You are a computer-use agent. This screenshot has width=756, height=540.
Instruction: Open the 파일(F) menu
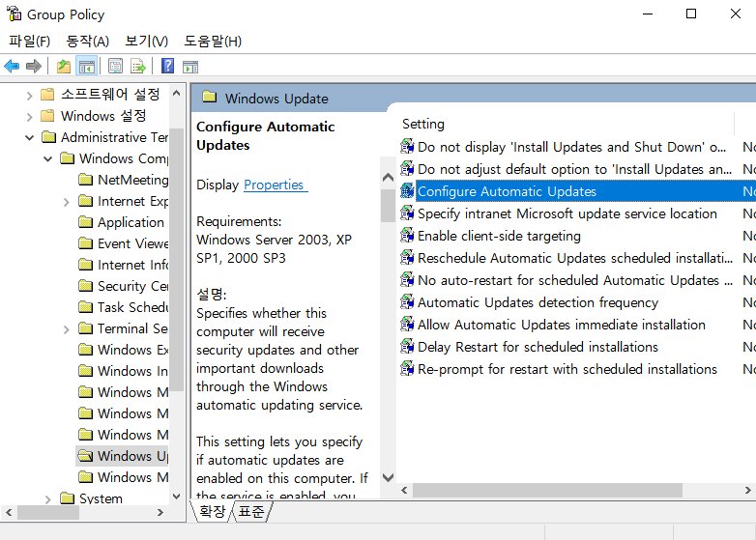click(x=29, y=42)
